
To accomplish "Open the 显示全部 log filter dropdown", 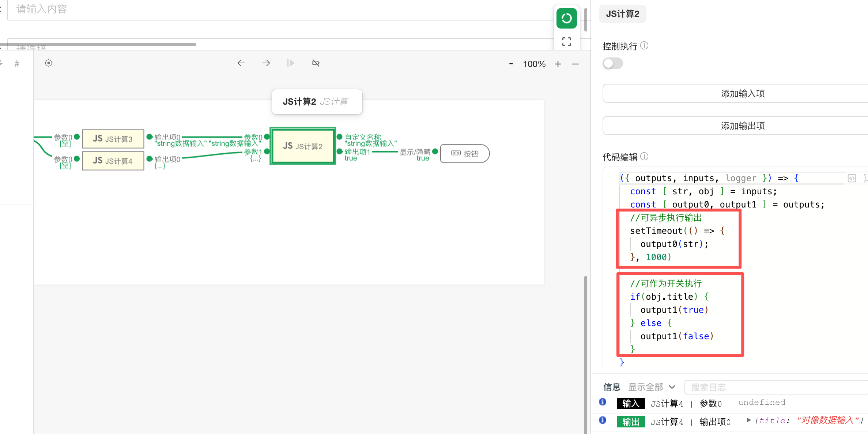I will (652, 387).
